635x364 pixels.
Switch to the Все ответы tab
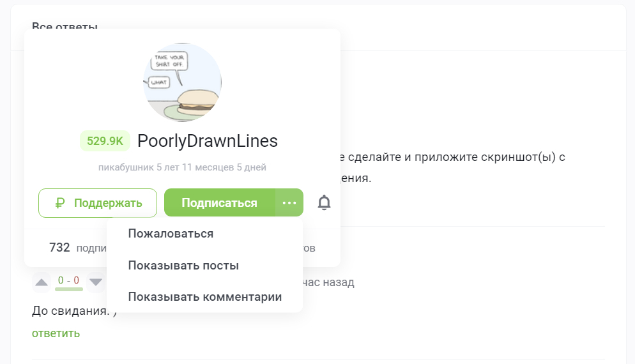click(65, 27)
